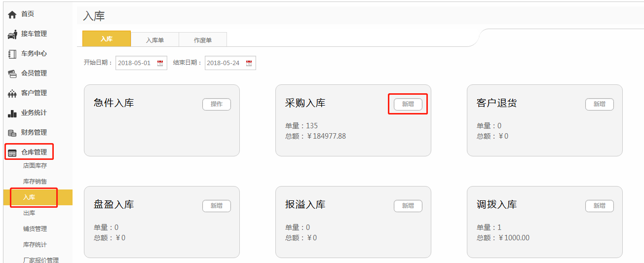The image size is (644, 263).
Task: Click the notebook icon beside 车务中心
Action: (12, 54)
